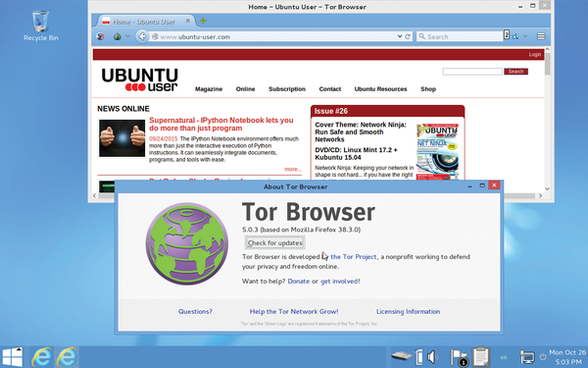Click the website search text field

point(472,72)
